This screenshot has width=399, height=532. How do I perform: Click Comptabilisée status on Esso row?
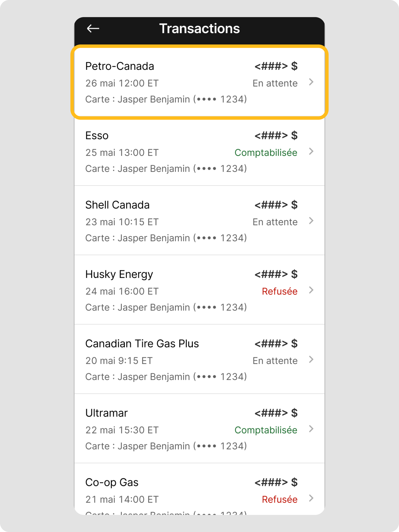pyautogui.click(x=266, y=153)
